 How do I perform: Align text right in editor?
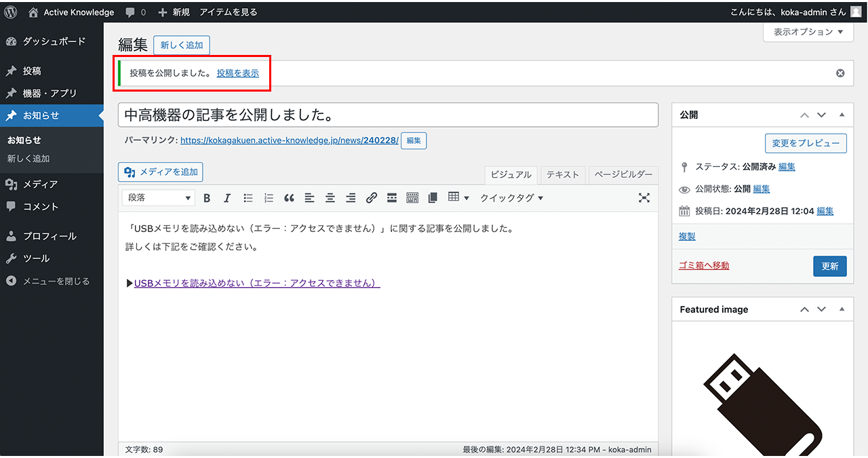[351, 198]
